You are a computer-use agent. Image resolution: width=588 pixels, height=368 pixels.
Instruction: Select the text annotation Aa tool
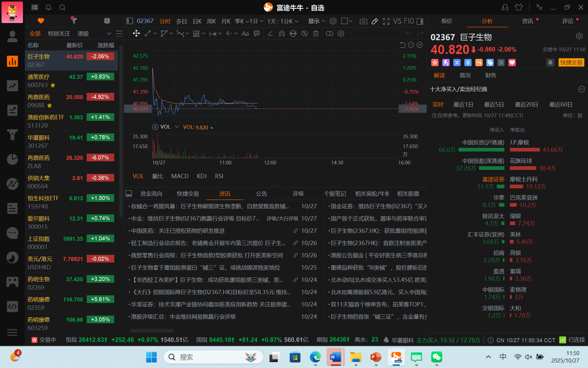pos(245,33)
